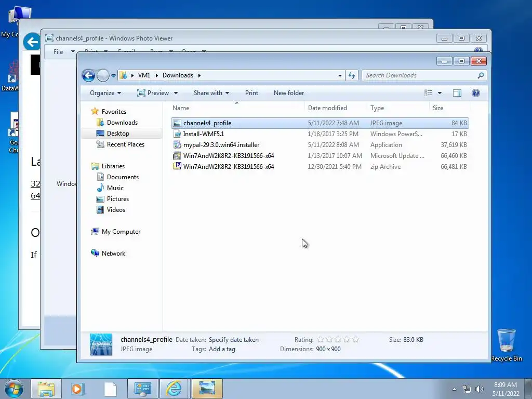This screenshot has height=399, width=532.
Task: Click the mypal installer file icon
Action: click(177, 144)
